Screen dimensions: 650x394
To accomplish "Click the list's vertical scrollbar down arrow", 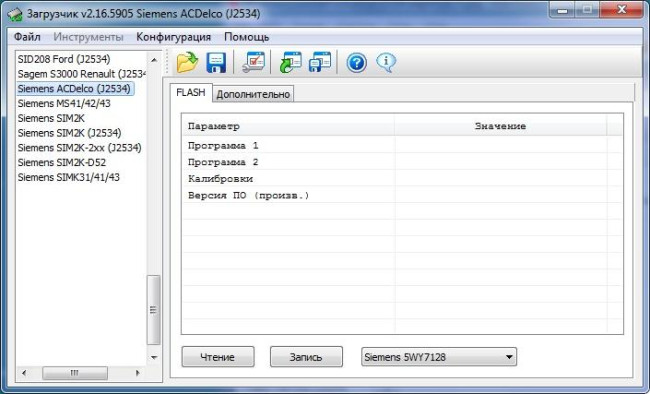I will (154, 357).
